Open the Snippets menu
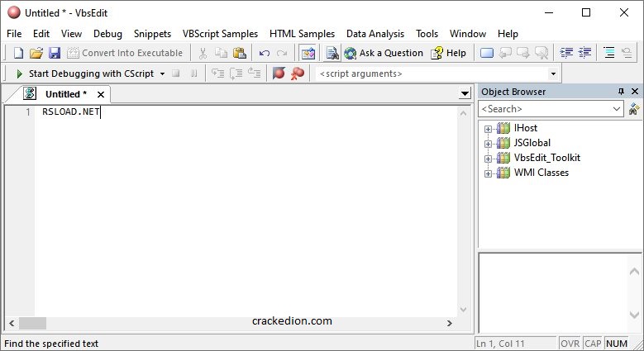This screenshot has width=644, height=351. pyautogui.click(x=152, y=34)
